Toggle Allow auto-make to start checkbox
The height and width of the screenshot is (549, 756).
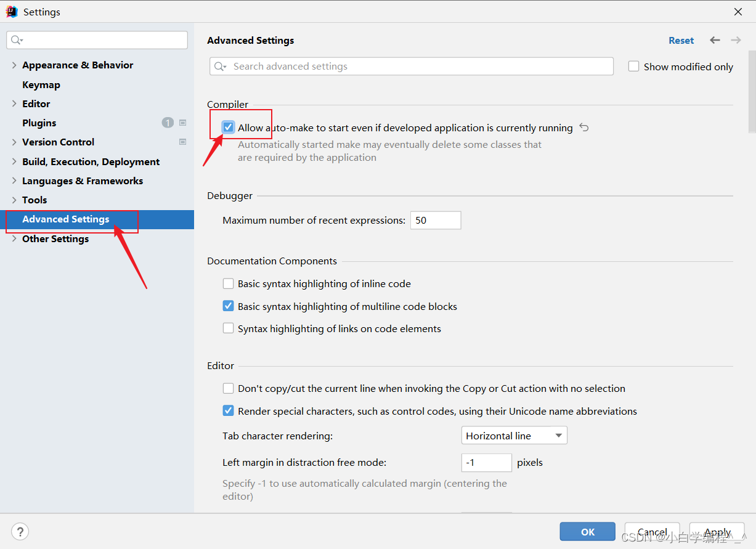[x=229, y=128]
